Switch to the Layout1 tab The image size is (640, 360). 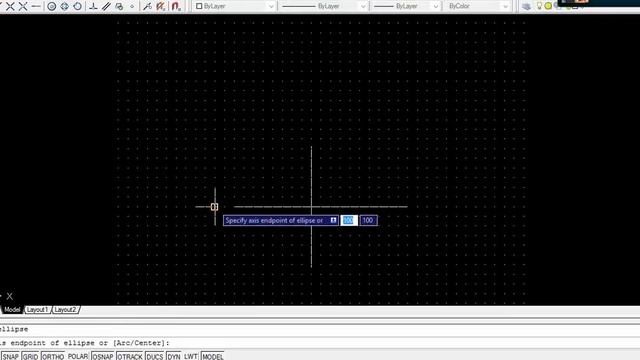[x=38, y=310]
